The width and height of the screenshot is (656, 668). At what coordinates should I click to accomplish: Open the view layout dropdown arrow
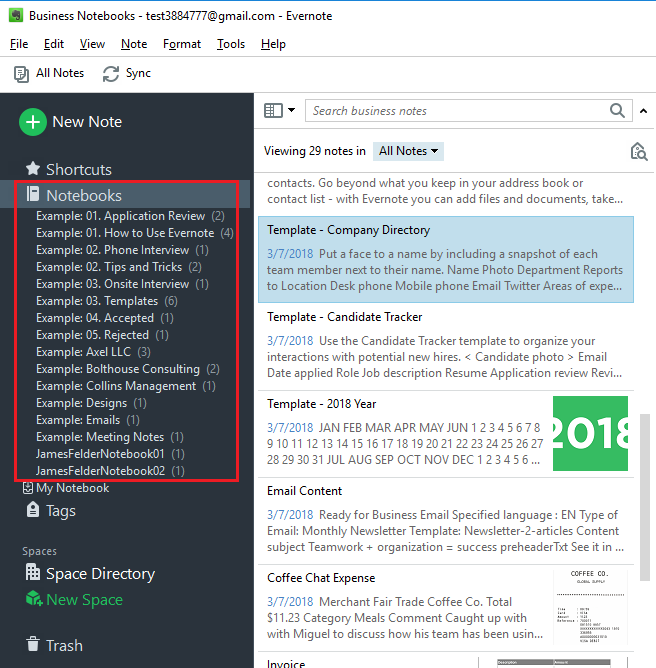click(x=291, y=110)
